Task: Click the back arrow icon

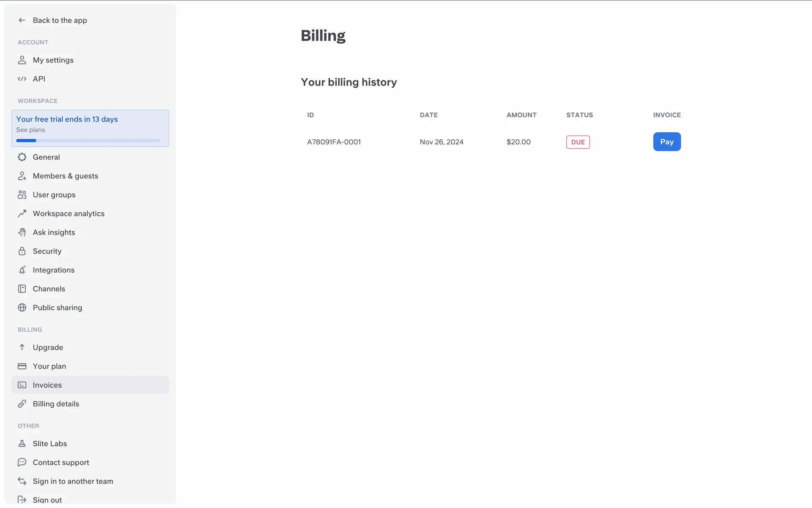Action: (x=22, y=20)
